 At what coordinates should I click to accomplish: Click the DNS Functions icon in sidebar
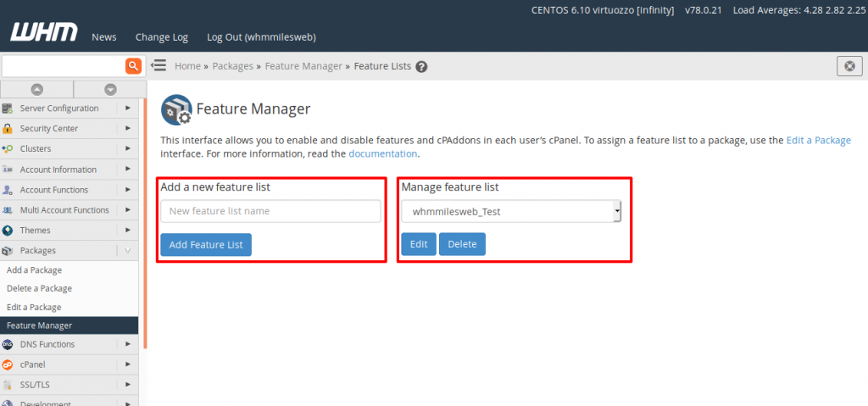pos(8,345)
